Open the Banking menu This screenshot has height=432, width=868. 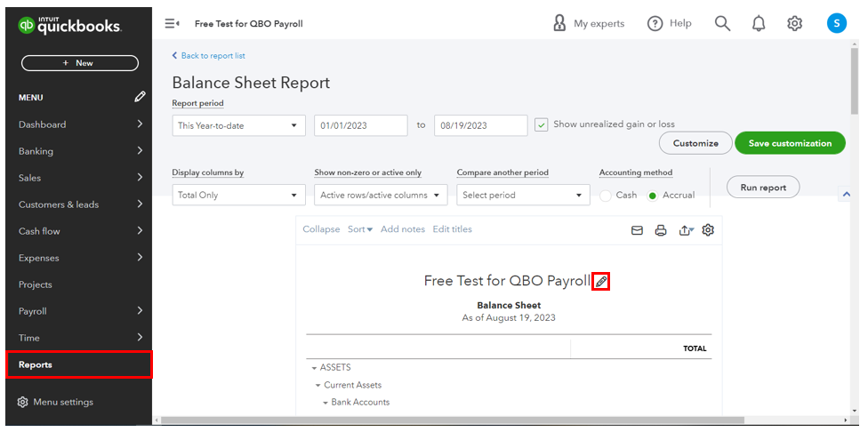(x=78, y=151)
